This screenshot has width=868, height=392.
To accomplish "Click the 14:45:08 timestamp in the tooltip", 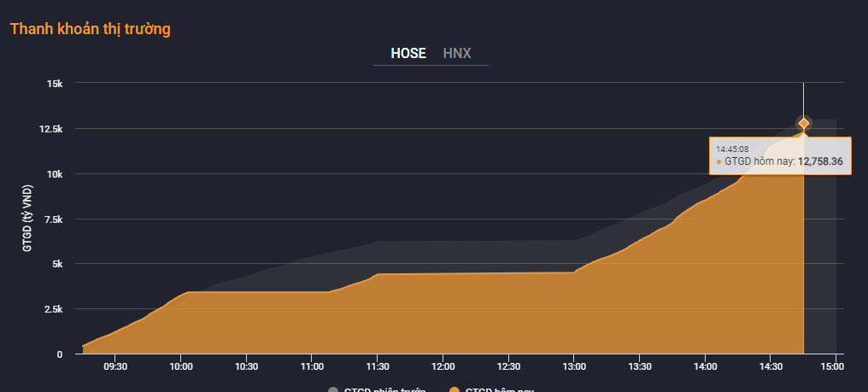I will (x=732, y=149).
